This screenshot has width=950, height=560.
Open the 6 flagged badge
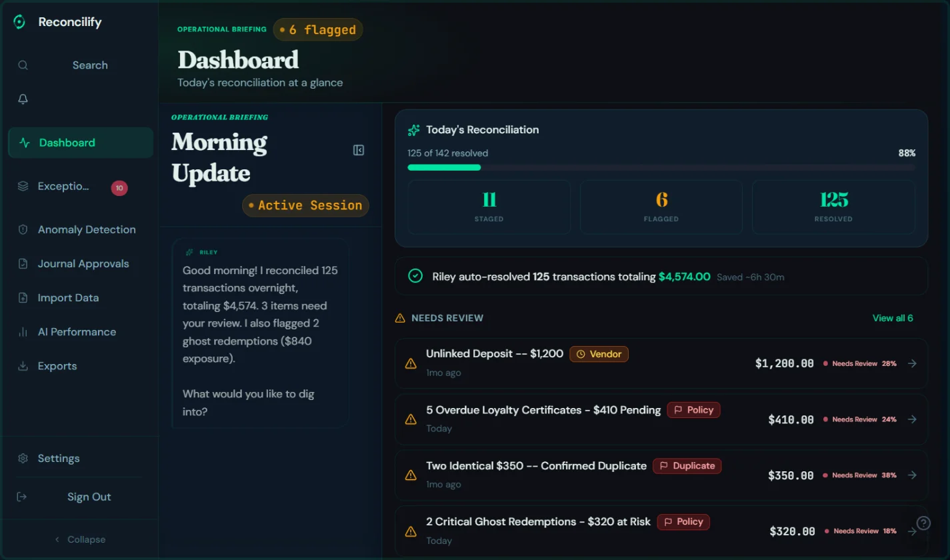coord(318,29)
